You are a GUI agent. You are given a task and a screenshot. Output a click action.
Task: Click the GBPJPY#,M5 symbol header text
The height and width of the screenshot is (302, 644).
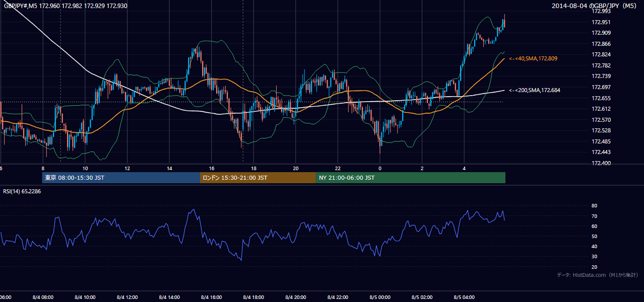(66, 5)
